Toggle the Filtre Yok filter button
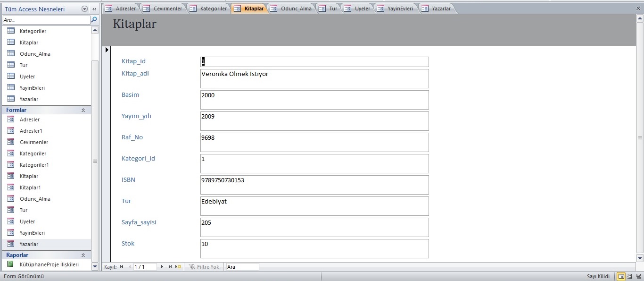 [x=204, y=267]
